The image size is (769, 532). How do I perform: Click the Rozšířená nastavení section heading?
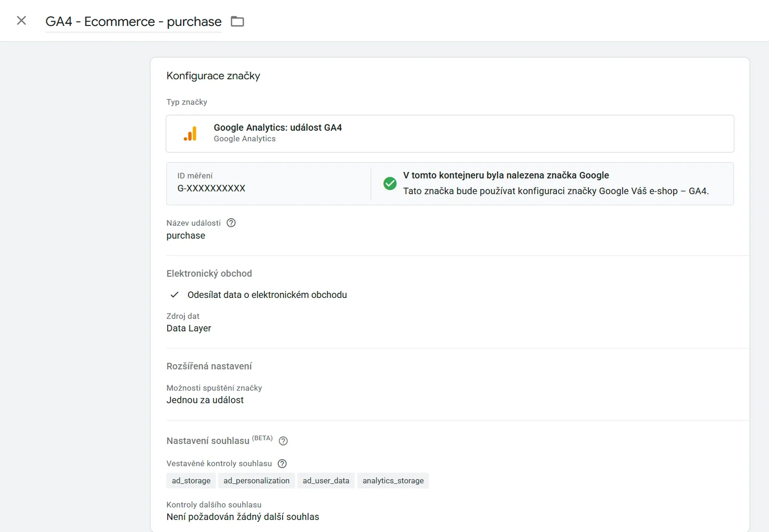point(209,366)
